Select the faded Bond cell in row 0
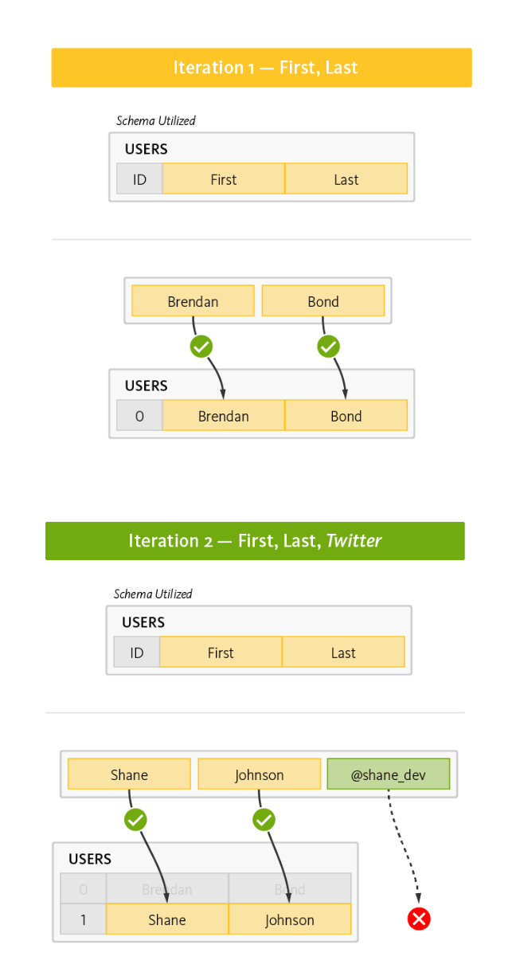Viewport: 516px width, 980px height. tap(290, 888)
